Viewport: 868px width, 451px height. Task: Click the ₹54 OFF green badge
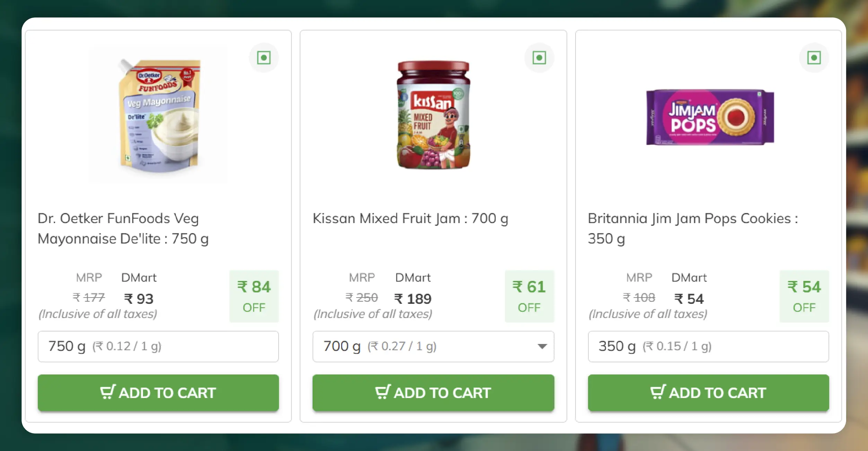tap(804, 296)
